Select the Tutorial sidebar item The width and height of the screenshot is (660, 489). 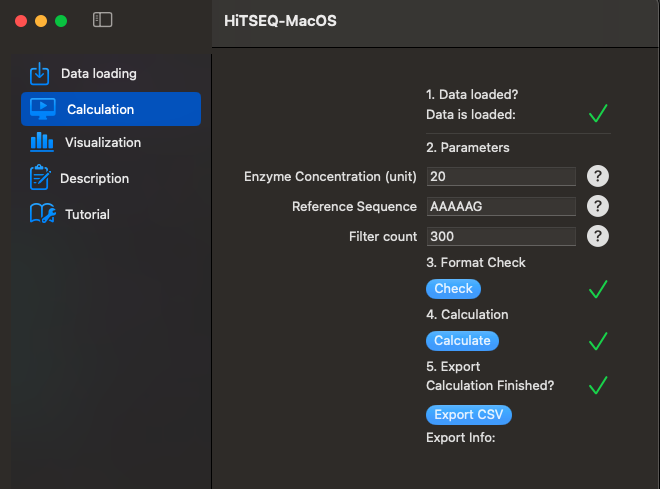click(x=87, y=214)
